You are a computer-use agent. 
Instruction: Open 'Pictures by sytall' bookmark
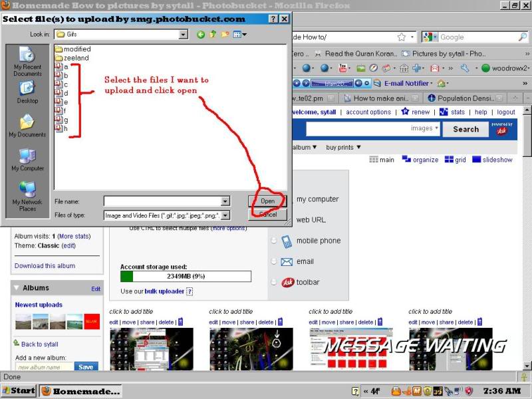coord(444,54)
